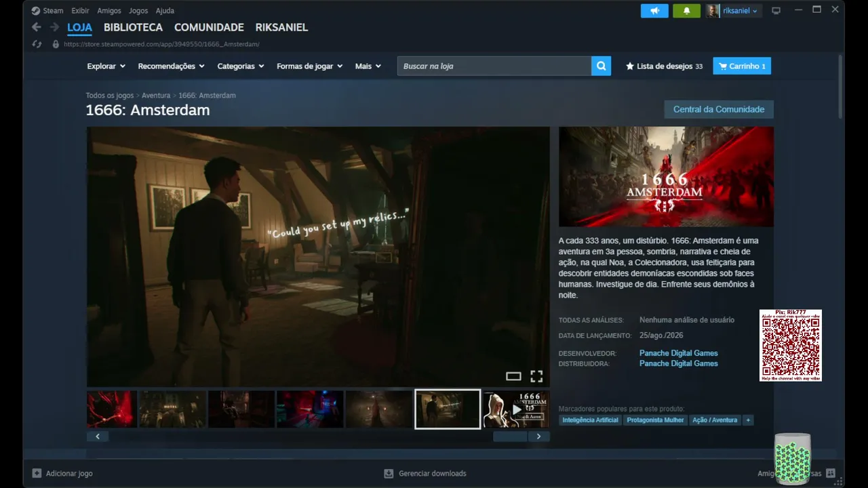Switch to the RIKSANIEL profile tab
868x488 pixels.
(x=281, y=28)
